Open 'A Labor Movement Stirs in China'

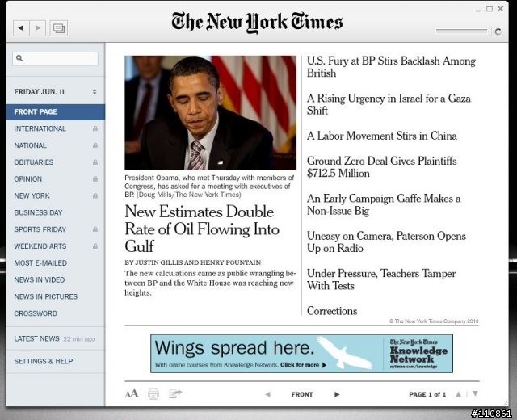click(x=382, y=136)
